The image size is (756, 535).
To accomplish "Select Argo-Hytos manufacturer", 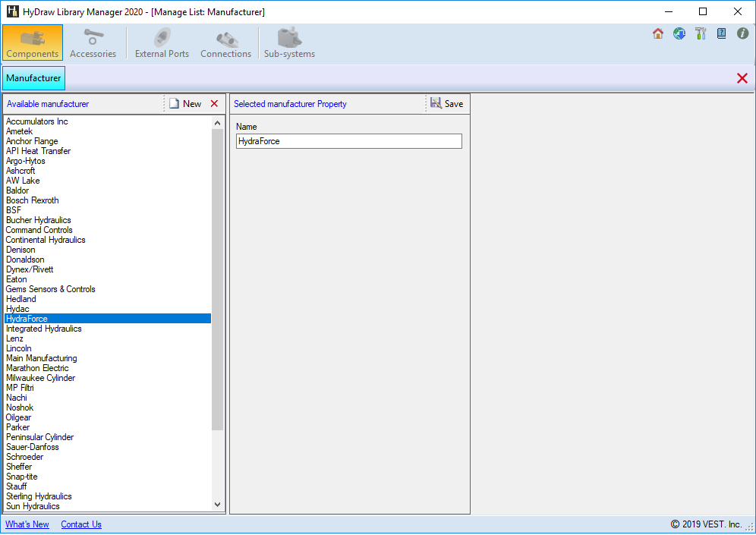I will point(108,161).
